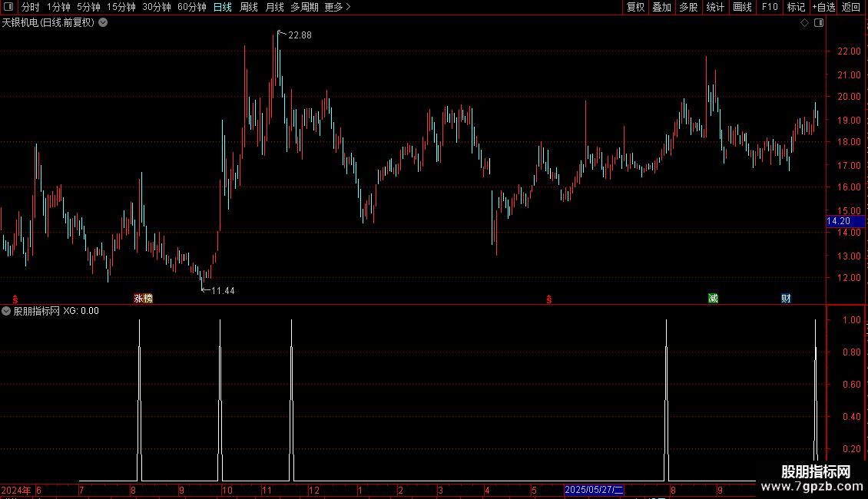Activate the 画线 drawing tool
Viewport: 868px width, 499px height.
(x=742, y=7)
